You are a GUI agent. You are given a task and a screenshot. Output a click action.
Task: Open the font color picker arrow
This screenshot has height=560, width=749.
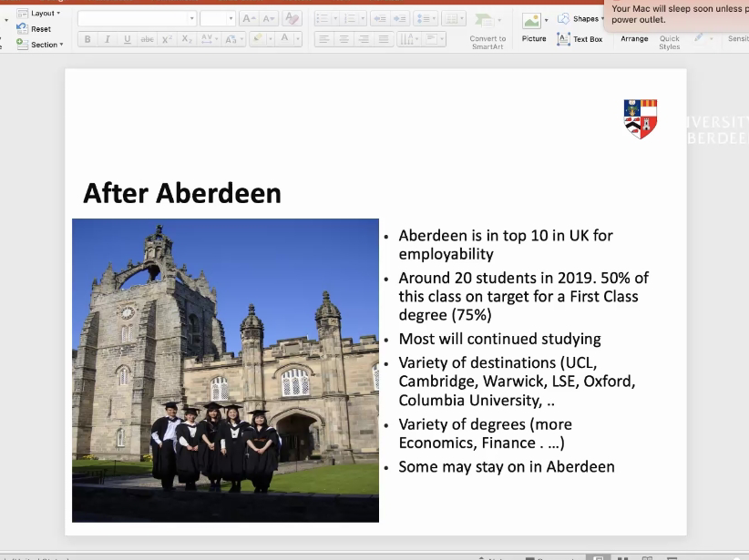[x=298, y=39]
